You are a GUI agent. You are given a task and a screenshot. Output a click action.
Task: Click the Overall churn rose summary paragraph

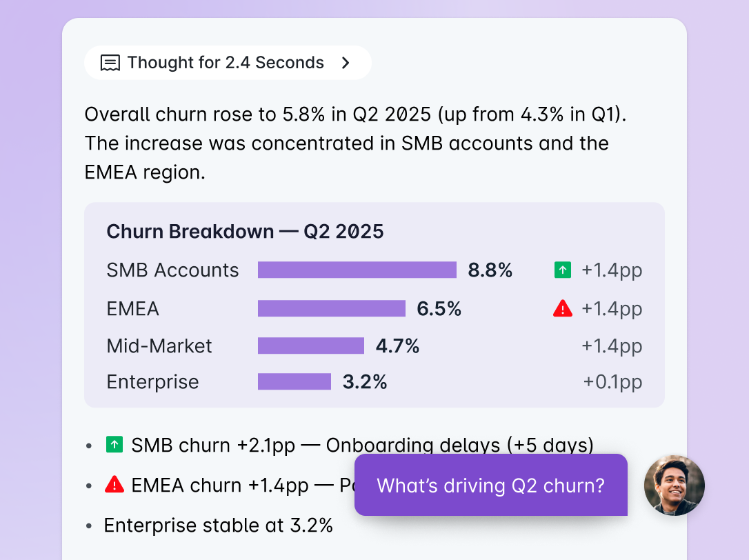coord(355,143)
